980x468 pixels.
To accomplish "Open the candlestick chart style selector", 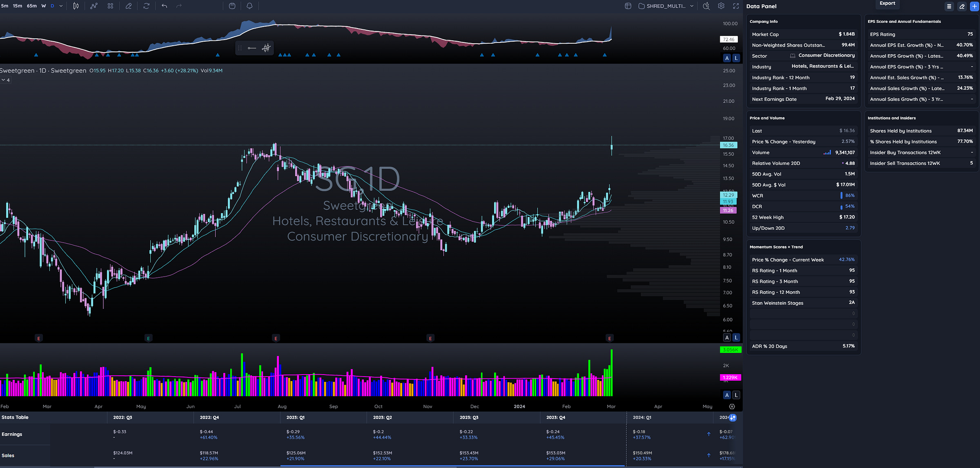I will [x=76, y=6].
